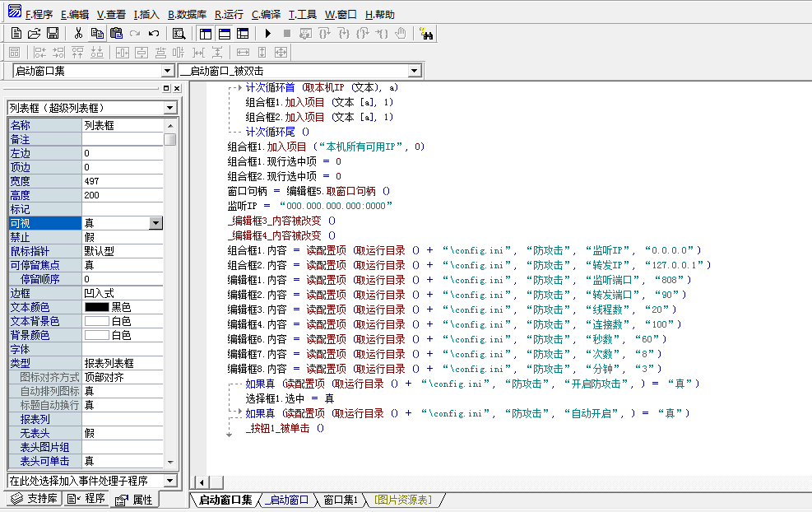
Task: Open the R.运行 menu
Action: [x=229, y=14]
